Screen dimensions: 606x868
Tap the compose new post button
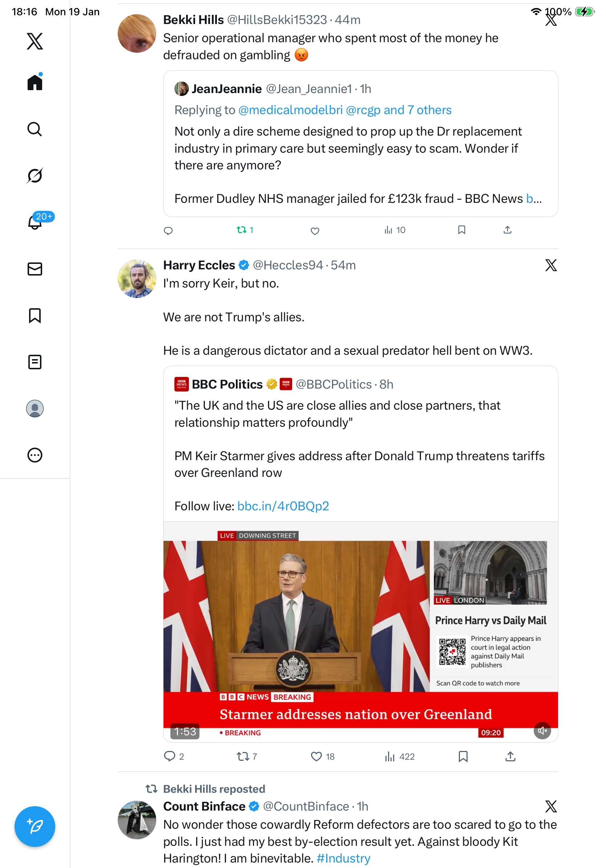pyautogui.click(x=35, y=827)
